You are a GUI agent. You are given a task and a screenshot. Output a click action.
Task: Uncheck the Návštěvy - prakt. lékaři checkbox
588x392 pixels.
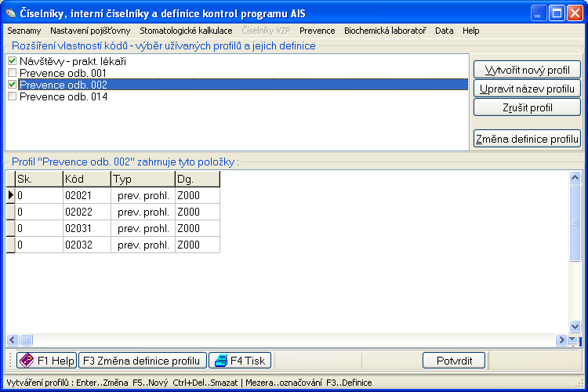click(12, 61)
